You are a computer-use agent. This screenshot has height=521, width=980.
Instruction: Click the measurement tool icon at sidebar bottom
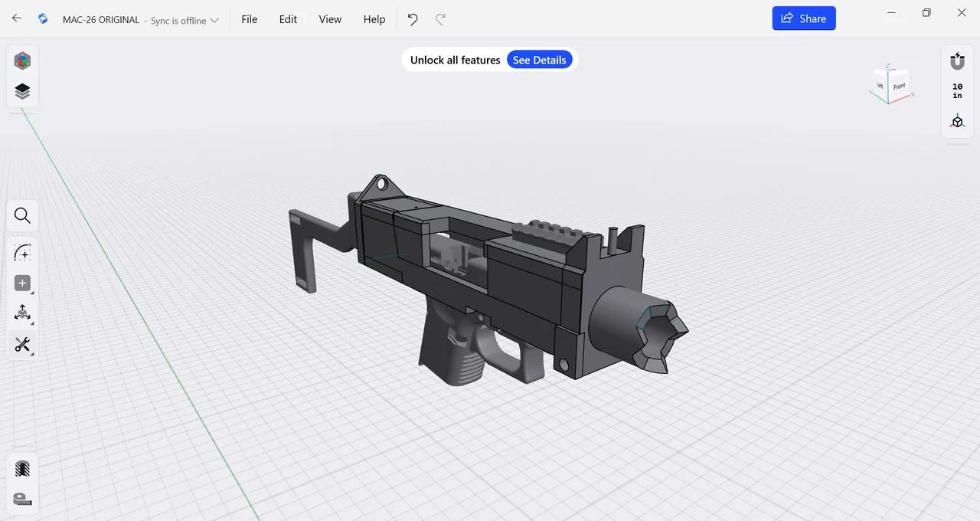pyautogui.click(x=22, y=499)
